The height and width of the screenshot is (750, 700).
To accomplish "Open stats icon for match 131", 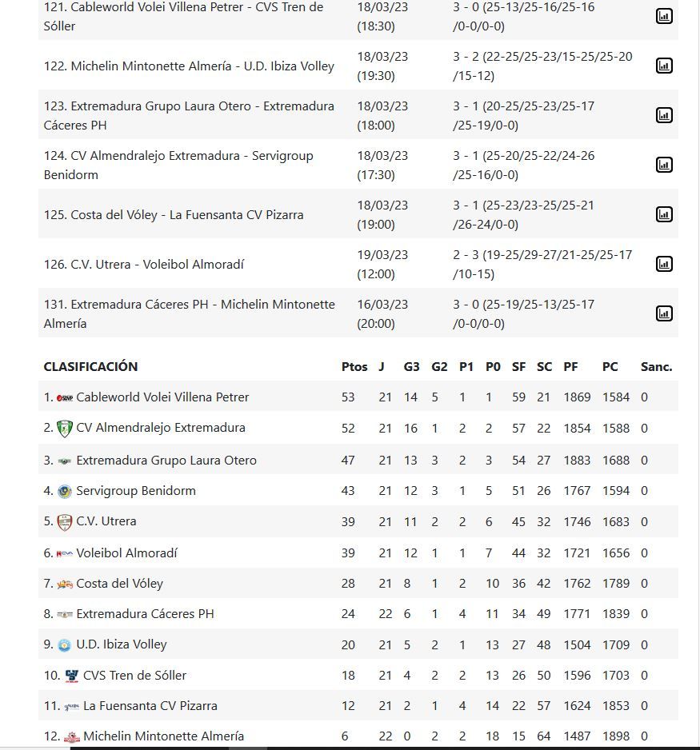I will pos(664,313).
